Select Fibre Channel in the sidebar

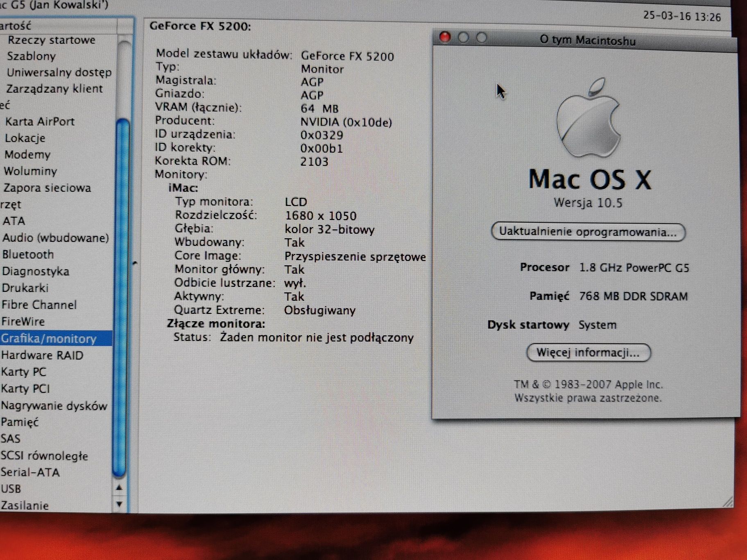[x=39, y=305]
